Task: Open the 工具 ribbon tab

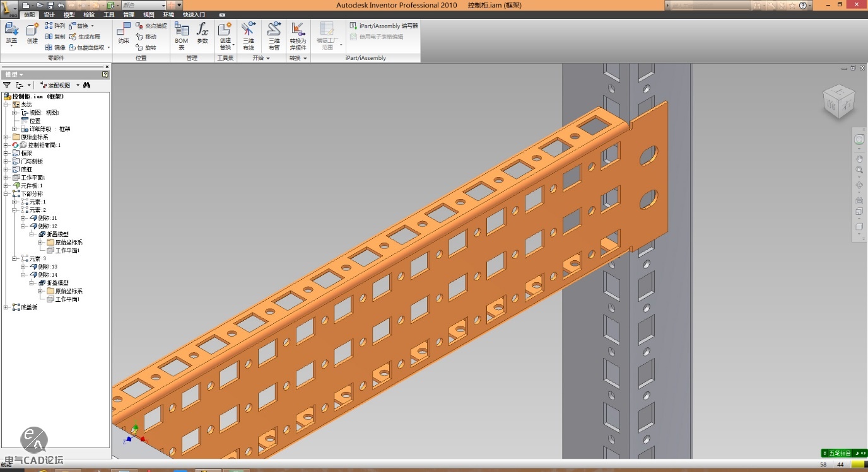Action: pyautogui.click(x=109, y=14)
